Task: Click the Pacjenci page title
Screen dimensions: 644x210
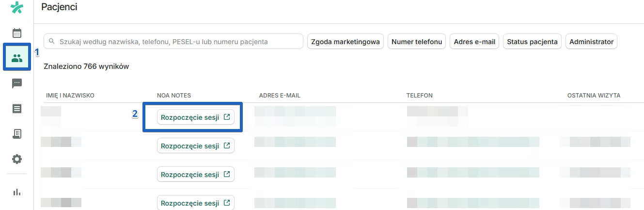Action: (59, 7)
